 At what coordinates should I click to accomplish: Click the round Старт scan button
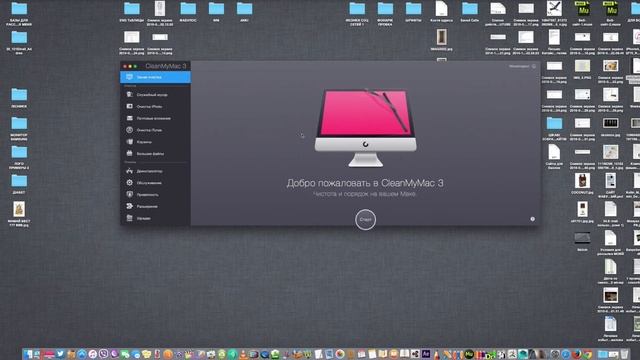pyautogui.click(x=365, y=220)
